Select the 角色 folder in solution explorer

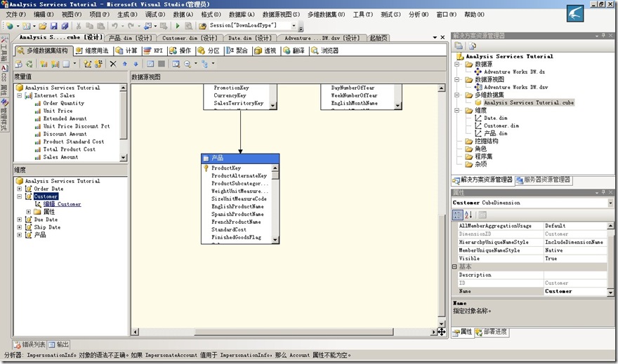(x=480, y=149)
